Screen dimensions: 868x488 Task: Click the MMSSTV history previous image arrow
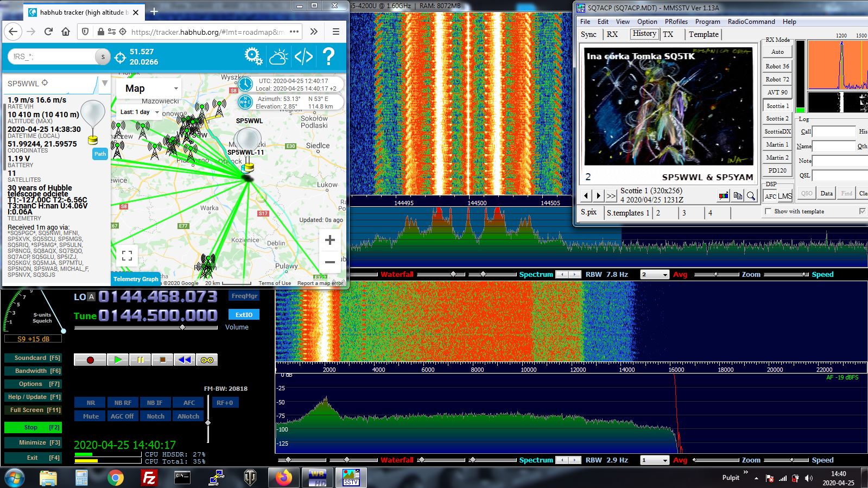(586, 196)
